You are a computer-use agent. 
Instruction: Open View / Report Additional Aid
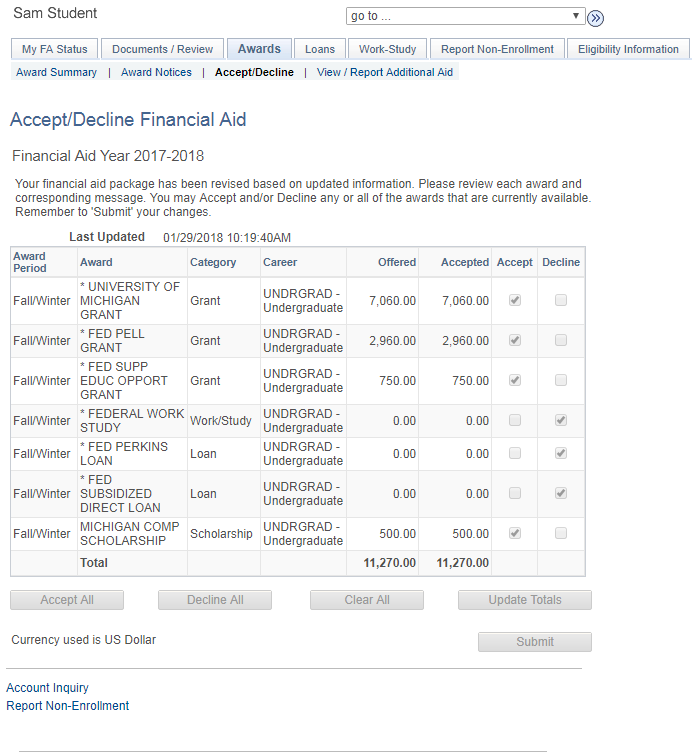[385, 72]
